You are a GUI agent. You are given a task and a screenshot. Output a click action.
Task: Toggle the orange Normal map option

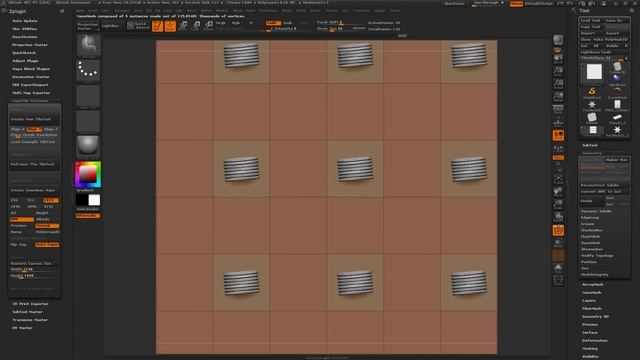click(x=47, y=226)
